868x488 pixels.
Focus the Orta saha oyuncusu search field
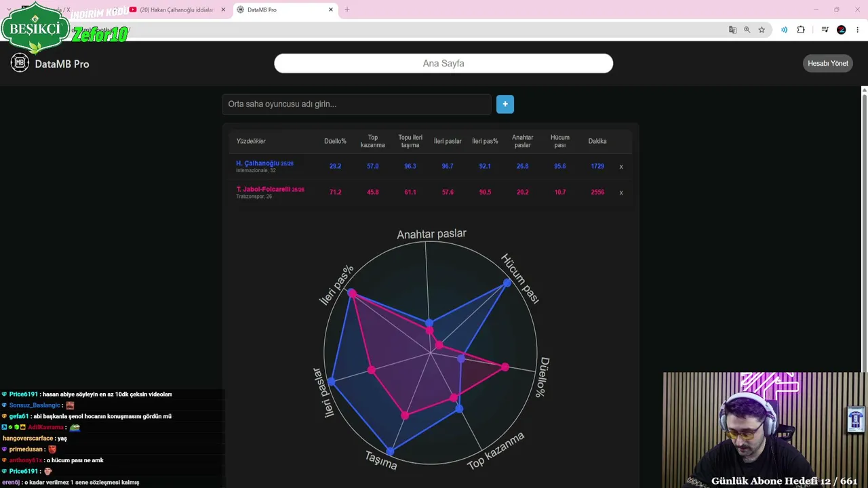[x=357, y=104]
